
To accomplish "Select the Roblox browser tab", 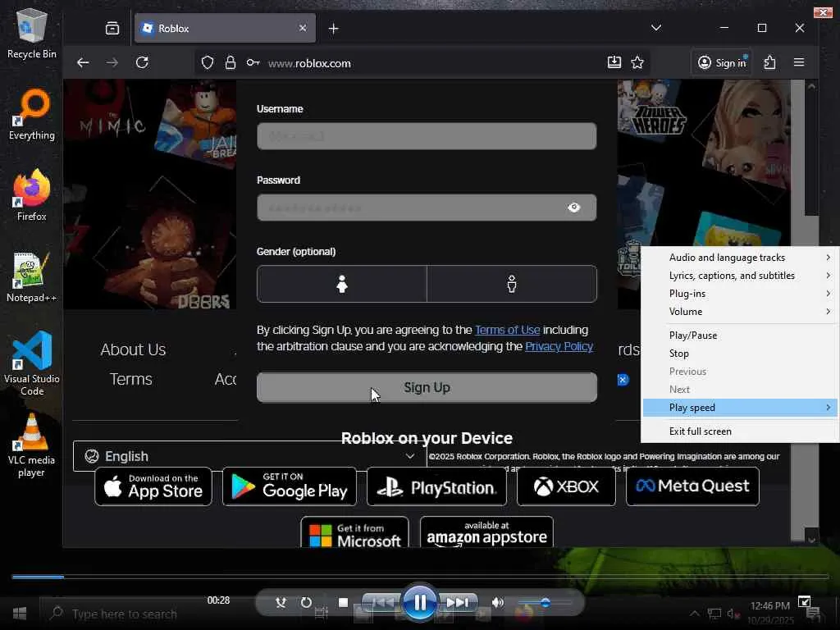I will [x=225, y=29].
